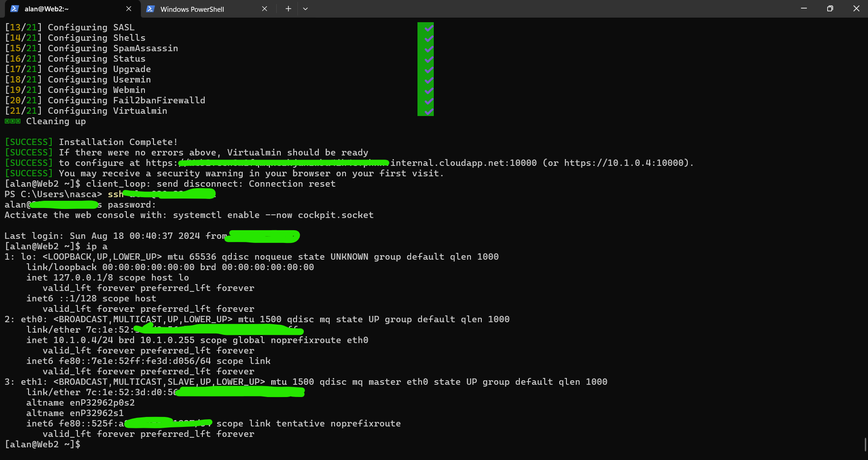Viewport: 868px width, 460px height.
Task: Click 'Configuring Shells' line
Action: (x=75, y=38)
